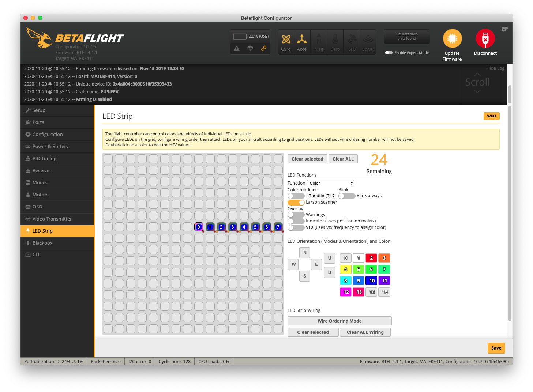Viewport: 533px width, 392px height.
Task: Click Clear selected under LED Strip Wiring
Action: coord(313,332)
